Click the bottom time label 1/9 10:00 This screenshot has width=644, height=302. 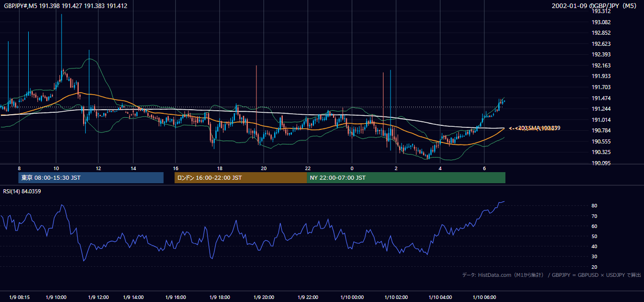56,297
